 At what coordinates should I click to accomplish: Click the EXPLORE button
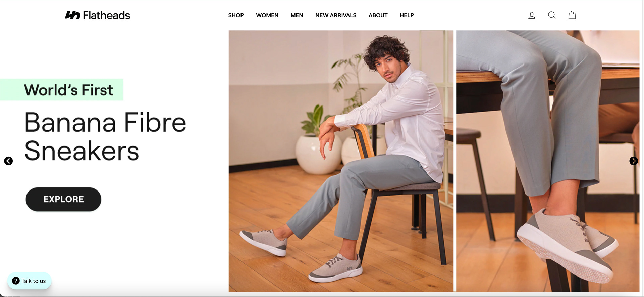tap(63, 199)
